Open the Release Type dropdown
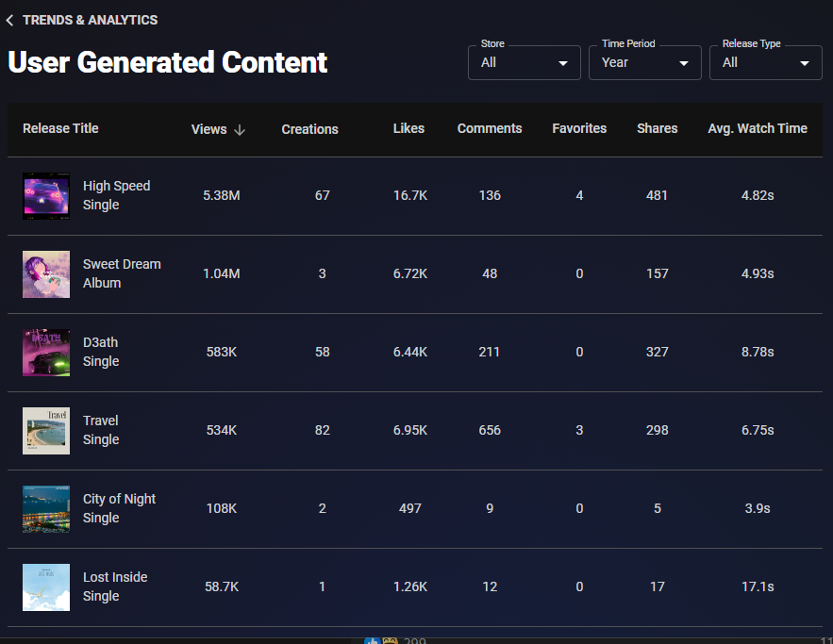Image resolution: width=833 pixels, height=644 pixels. 765,62
